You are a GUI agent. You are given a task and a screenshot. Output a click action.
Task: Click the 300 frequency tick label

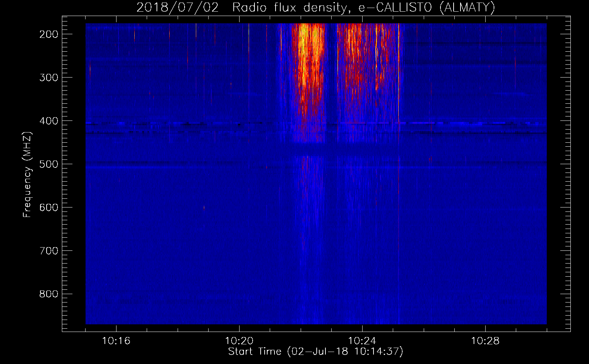point(49,78)
